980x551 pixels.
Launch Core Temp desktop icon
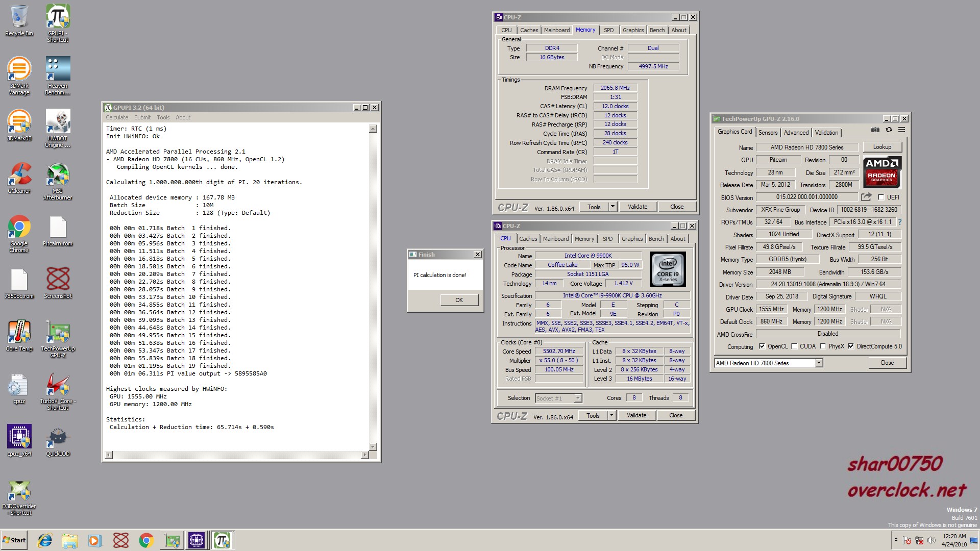[19, 336]
